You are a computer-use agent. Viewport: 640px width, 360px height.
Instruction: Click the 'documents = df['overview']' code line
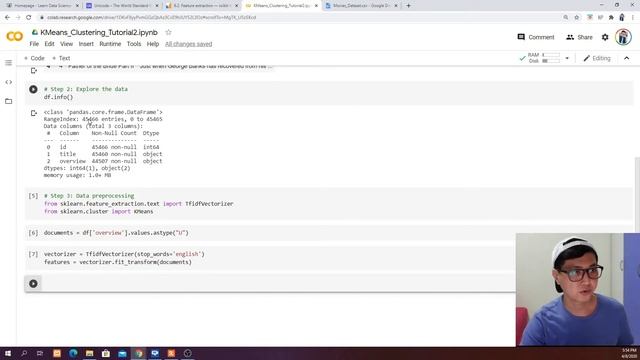pos(116,233)
